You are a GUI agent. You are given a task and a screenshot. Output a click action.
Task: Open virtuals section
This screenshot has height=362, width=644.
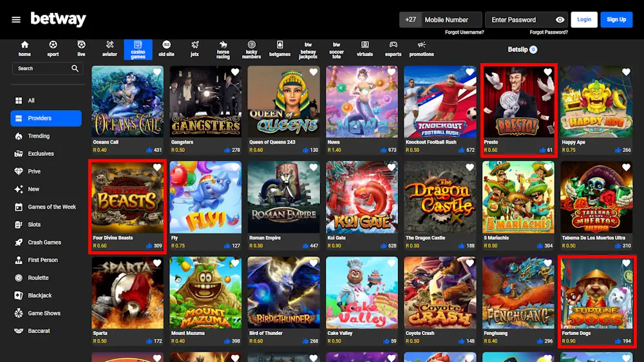(x=365, y=49)
